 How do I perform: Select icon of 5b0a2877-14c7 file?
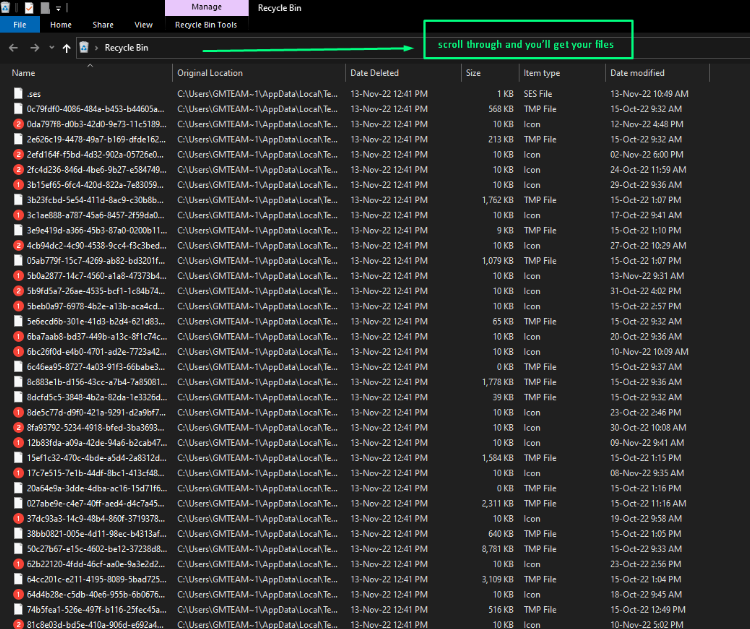coord(18,276)
